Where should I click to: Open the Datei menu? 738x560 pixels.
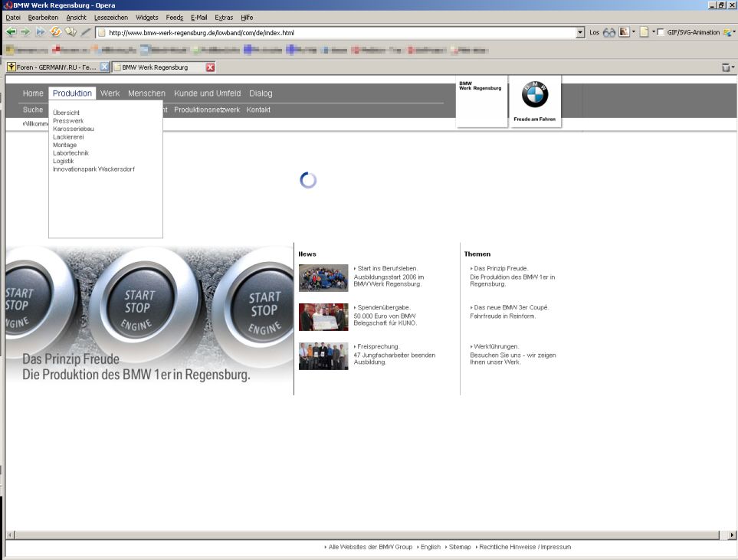click(13, 18)
